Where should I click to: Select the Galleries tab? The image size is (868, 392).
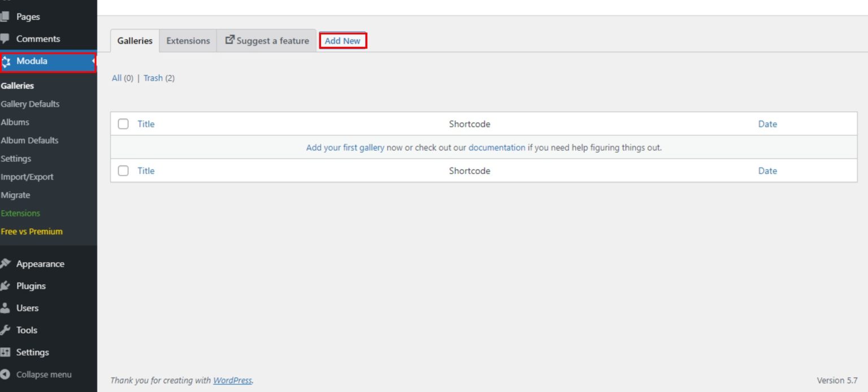pyautogui.click(x=134, y=40)
